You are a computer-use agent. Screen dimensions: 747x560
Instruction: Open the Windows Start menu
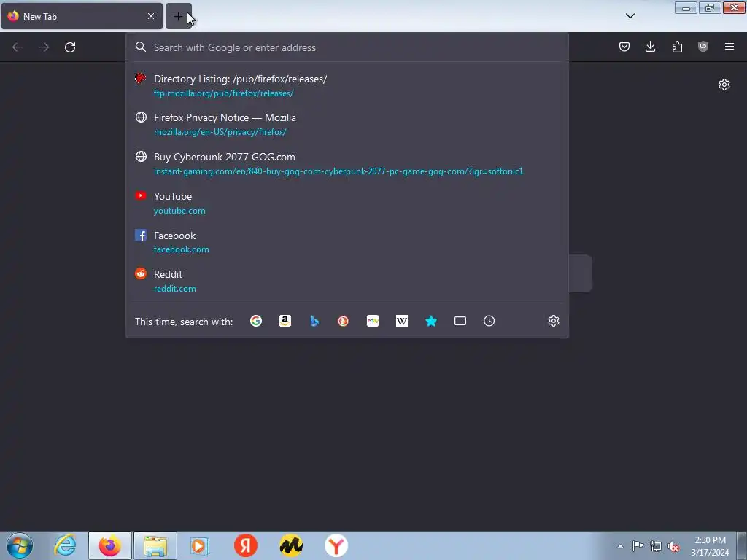click(x=20, y=545)
